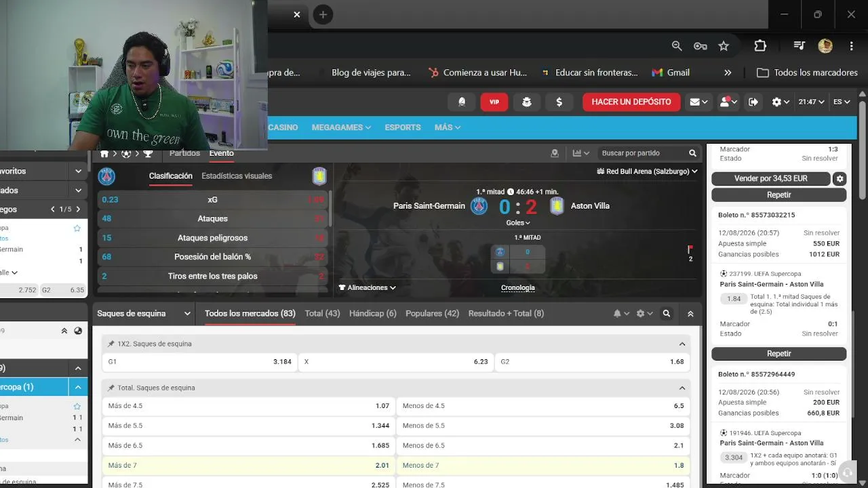Click HACER UN DEPÓSITO button
Screen dimensions: 868x488
pyautogui.click(x=631, y=102)
